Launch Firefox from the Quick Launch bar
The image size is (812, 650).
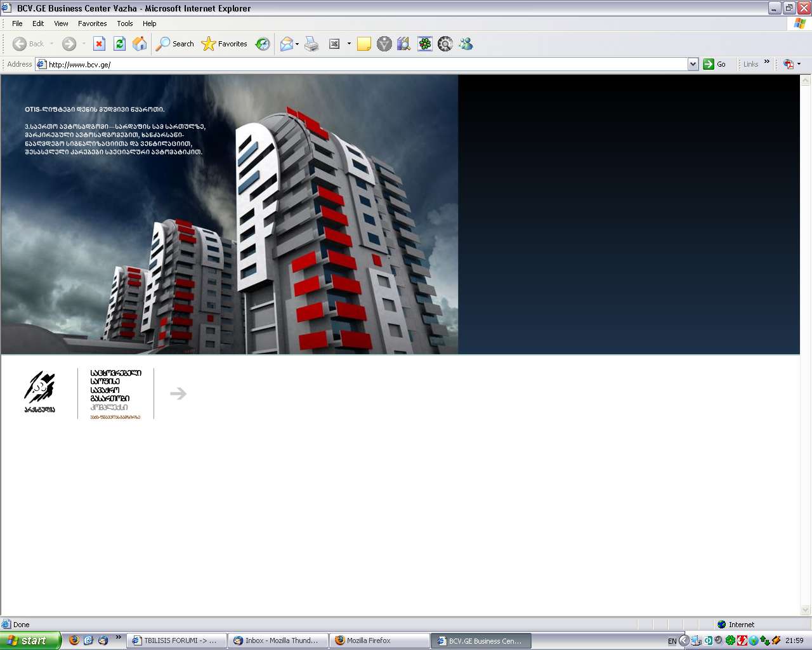[x=74, y=640]
